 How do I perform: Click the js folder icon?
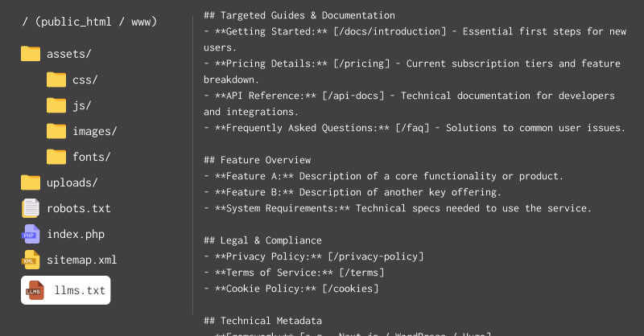[56, 105]
